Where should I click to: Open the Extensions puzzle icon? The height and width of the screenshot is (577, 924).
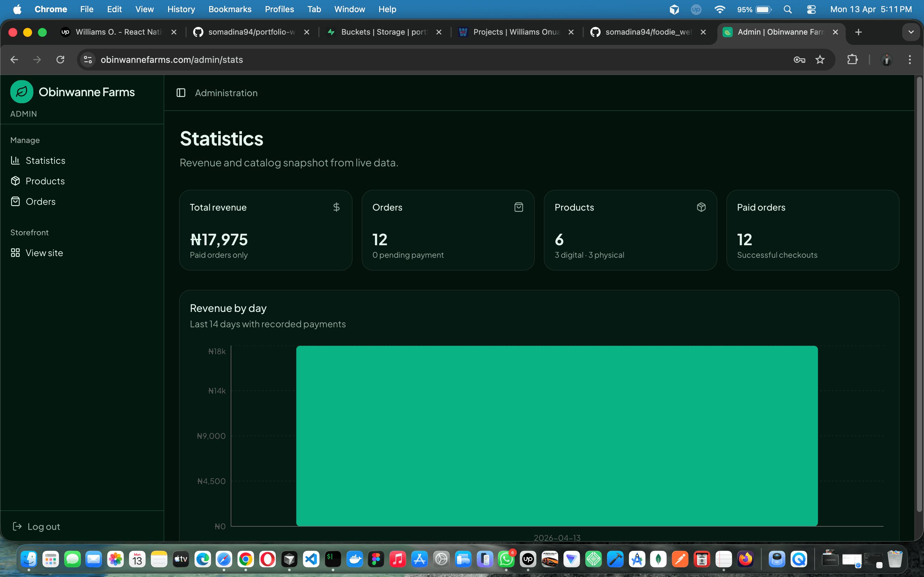[x=852, y=60]
